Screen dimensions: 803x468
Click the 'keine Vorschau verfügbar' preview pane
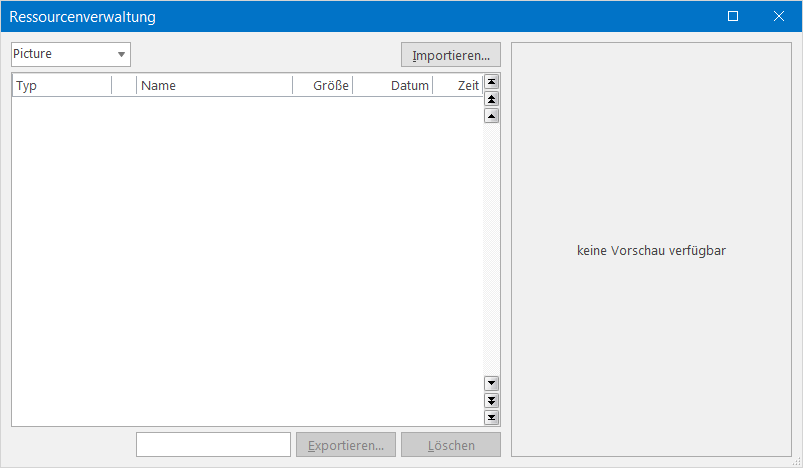(x=651, y=250)
